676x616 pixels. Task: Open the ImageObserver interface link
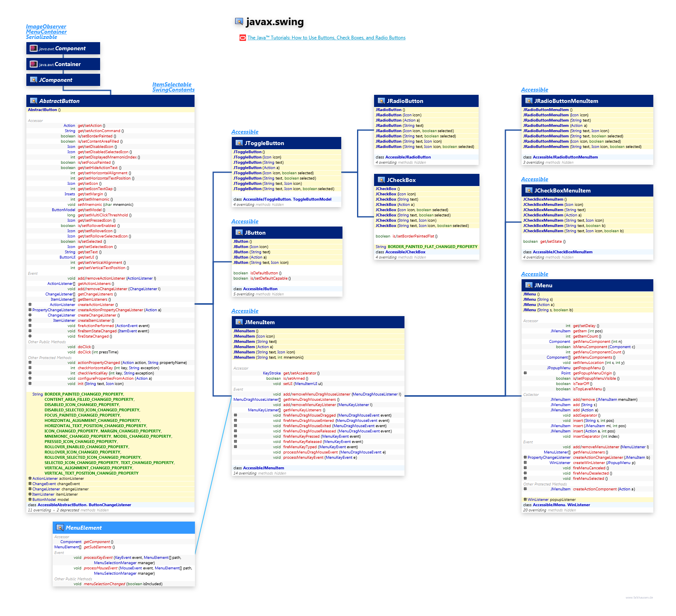(x=46, y=26)
